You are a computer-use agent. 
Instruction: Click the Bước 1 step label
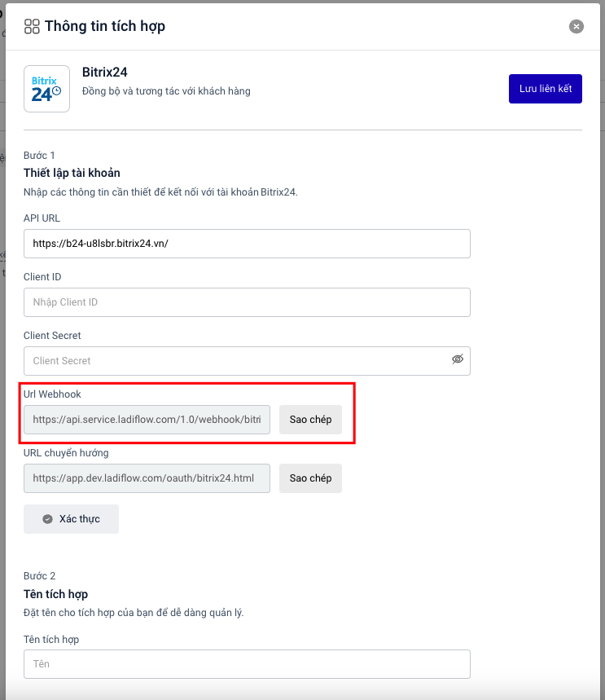39,156
